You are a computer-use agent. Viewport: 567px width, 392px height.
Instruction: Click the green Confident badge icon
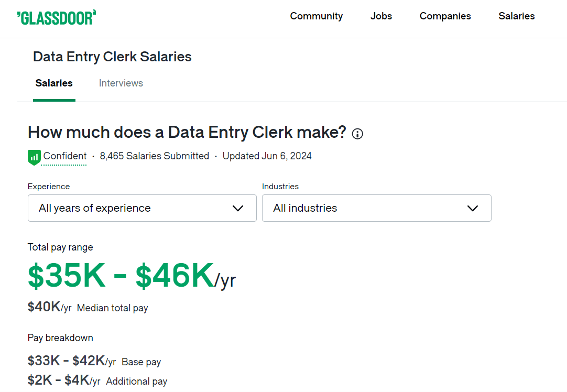pos(34,157)
